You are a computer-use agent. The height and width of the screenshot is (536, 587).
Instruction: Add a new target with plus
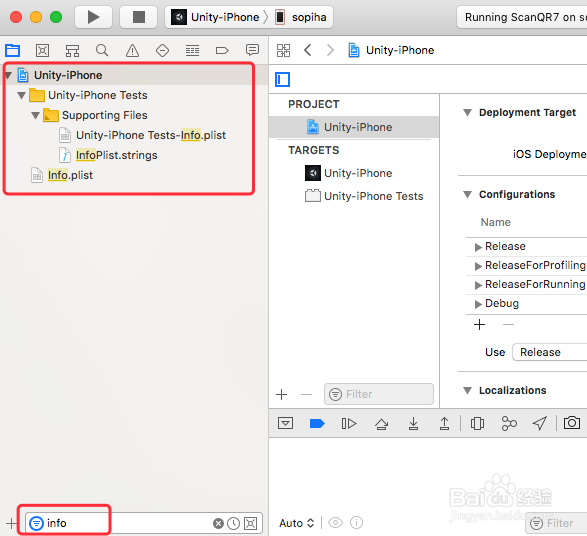(282, 394)
